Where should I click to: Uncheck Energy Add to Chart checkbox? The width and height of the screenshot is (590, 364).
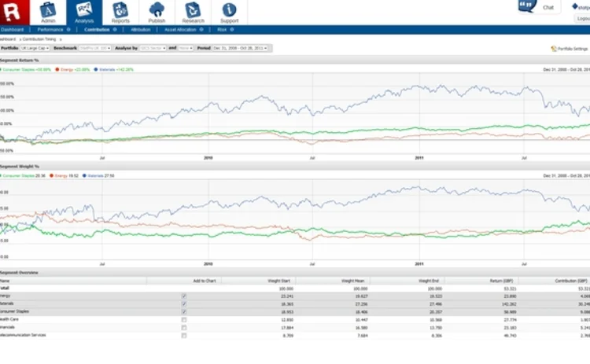(184, 296)
